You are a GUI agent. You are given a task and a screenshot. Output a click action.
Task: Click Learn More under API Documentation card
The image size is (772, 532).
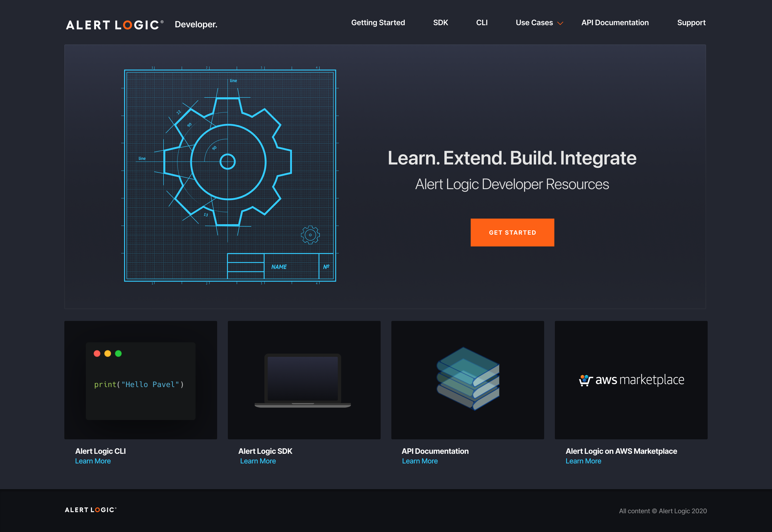[x=420, y=461]
